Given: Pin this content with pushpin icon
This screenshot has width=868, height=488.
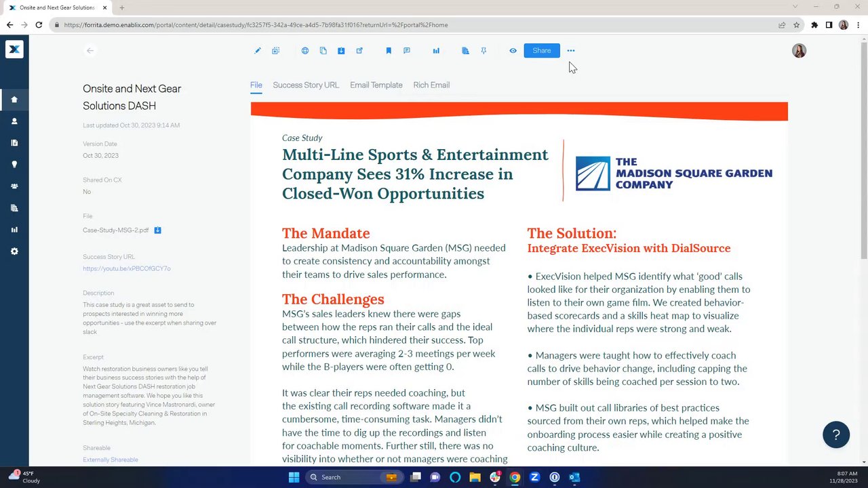Looking at the screenshot, I should pos(484,51).
